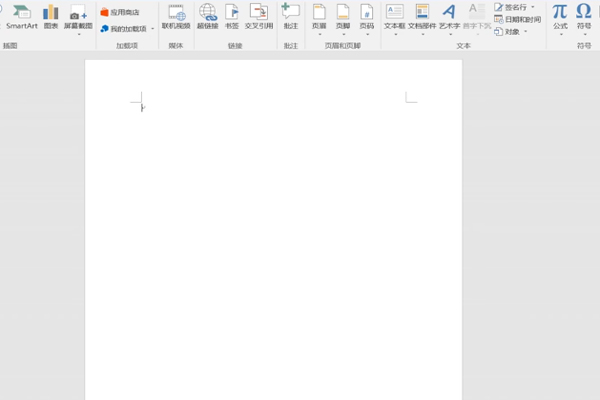Open the 符号 omega symbol menu
Screen dimensions: 600x400
pyautogui.click(x=584, y=16)
